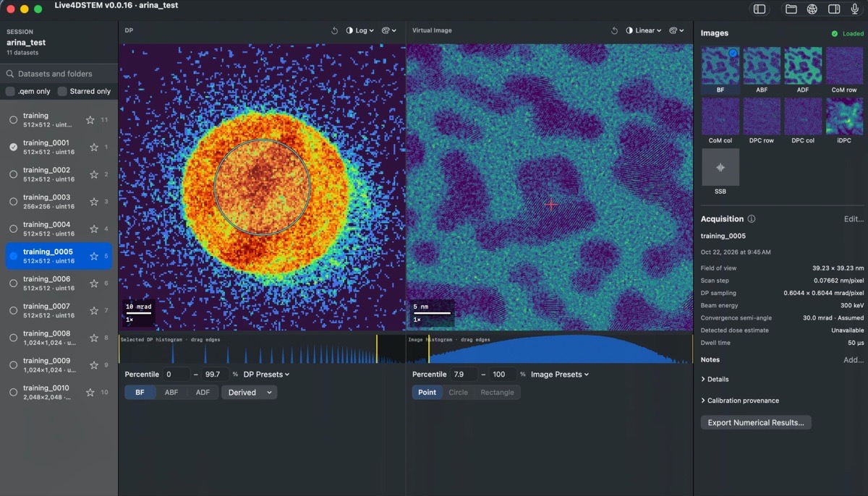Viewport: 868px width, 496px height.
Task: Click the left yellow Image histogram edge
Action: click(x=429, y=349)
